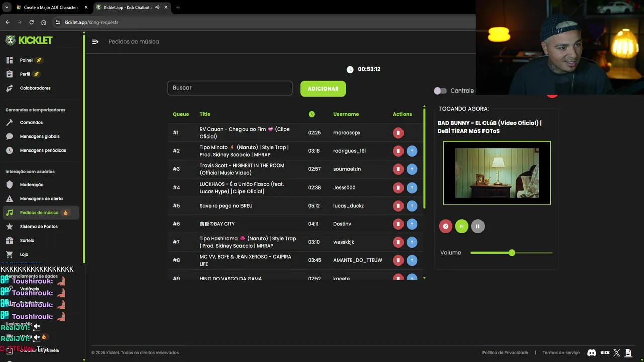The width and height of the screenshot is (644, 362).
Task: Click the Bad Bunny video thumbnail
Action: [x=497, y=173]
